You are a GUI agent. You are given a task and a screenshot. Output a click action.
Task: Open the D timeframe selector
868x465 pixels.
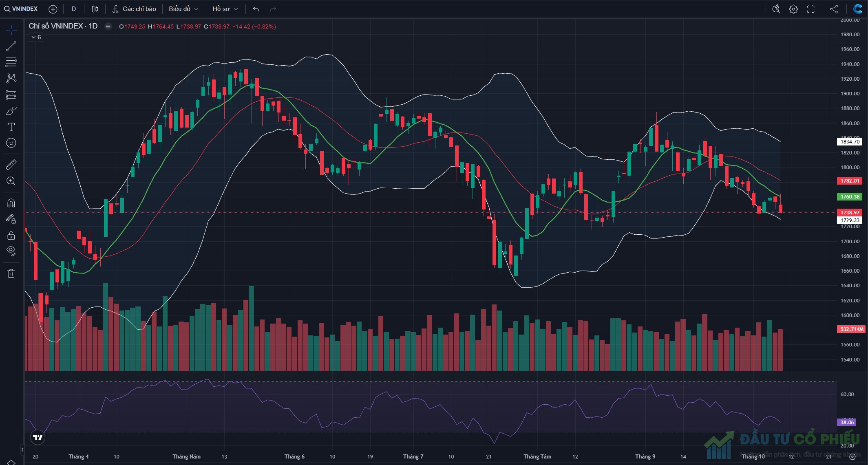click(x=74, y=9)
